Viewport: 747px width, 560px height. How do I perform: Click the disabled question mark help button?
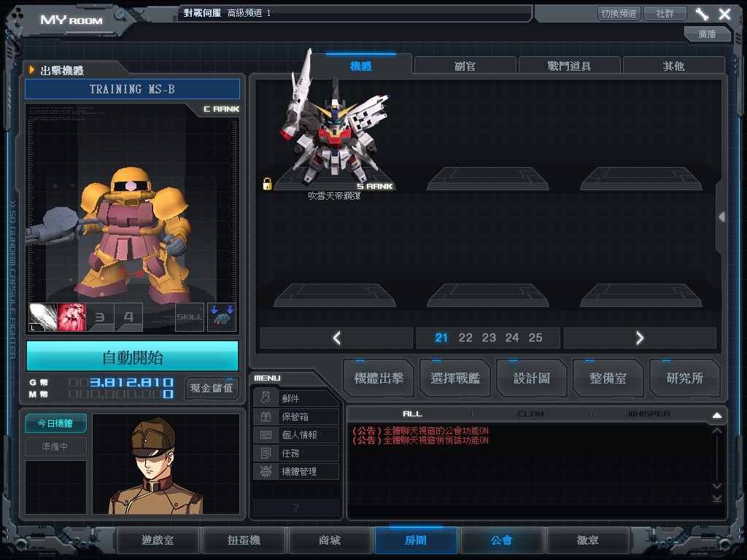coord(296,507)
